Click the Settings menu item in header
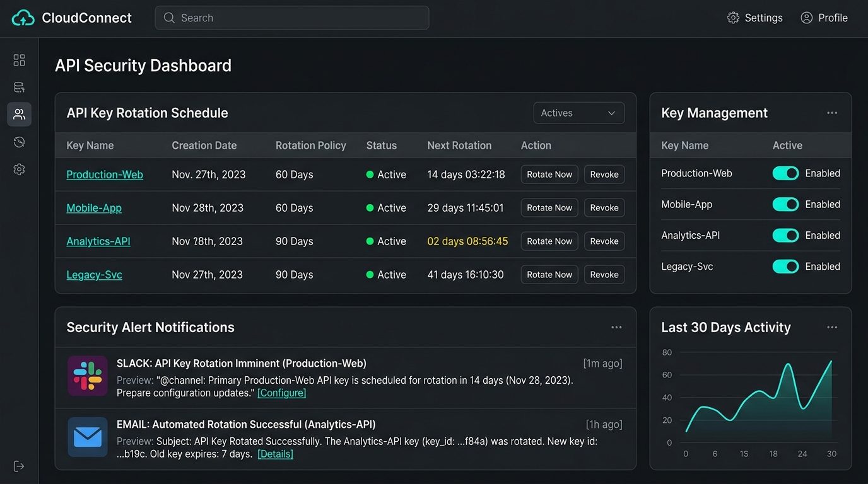This screenshot has width=868, height=484. coord(755,18)
